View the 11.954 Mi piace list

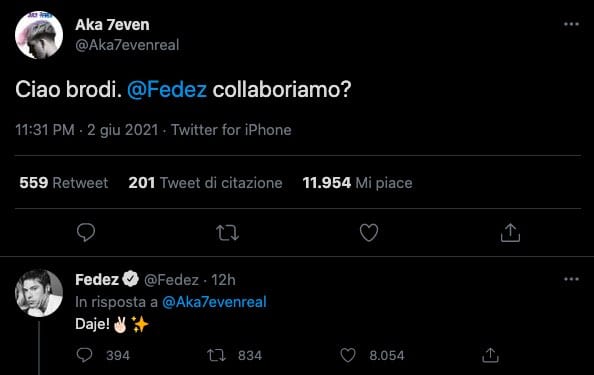pos(357,183)
